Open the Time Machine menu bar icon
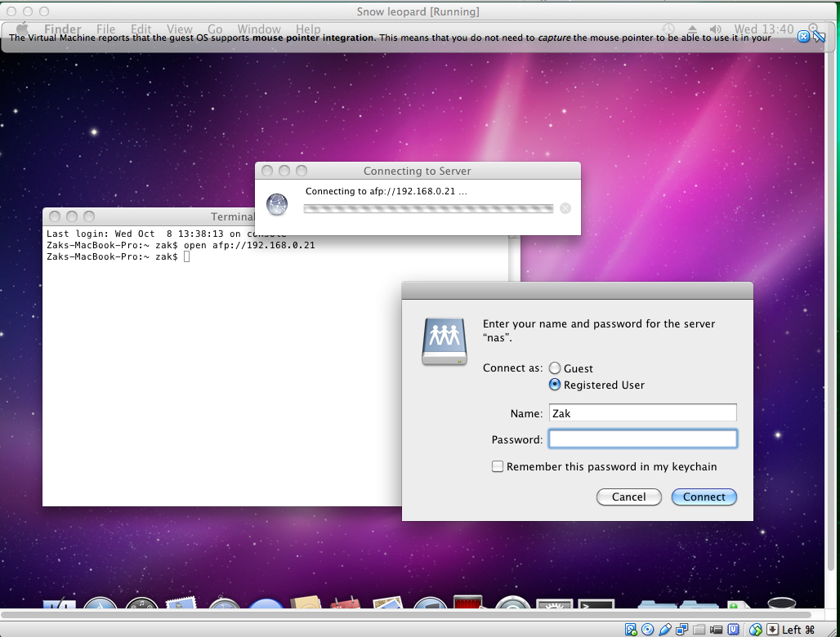840x637 pixels. (668, 29)
